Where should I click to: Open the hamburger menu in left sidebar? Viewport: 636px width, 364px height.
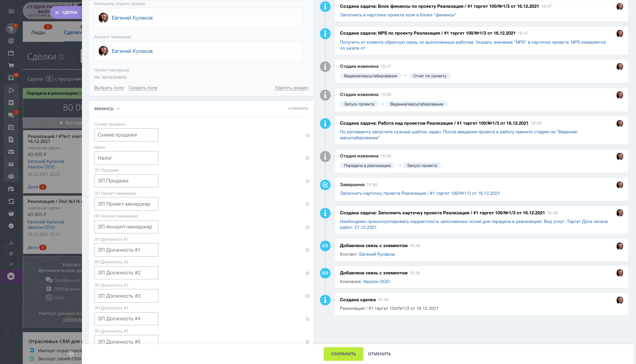11,11
